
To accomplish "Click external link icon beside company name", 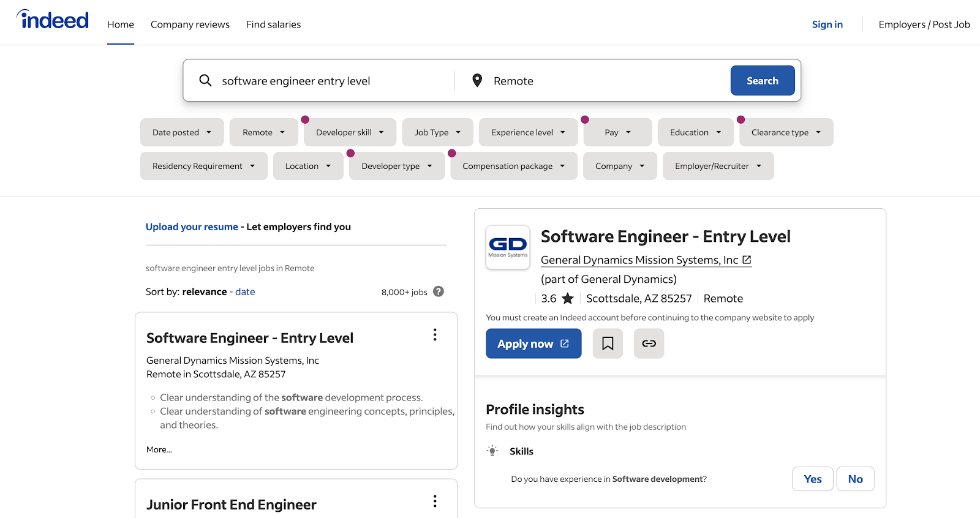I will point(747,260).
